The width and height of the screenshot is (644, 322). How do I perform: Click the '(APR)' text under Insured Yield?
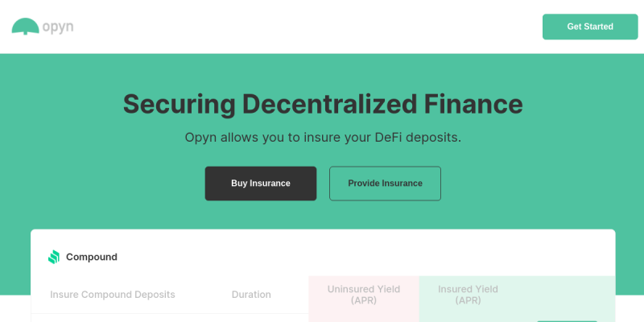[468, 301]
